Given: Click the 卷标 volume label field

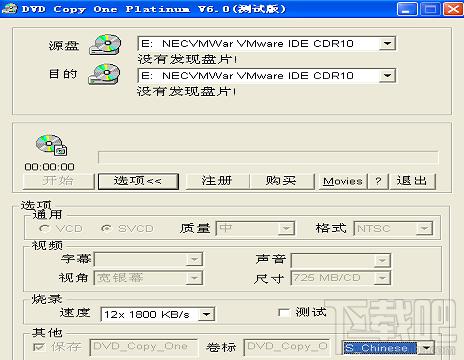Looking at the screenshot, I should point(287,347).
